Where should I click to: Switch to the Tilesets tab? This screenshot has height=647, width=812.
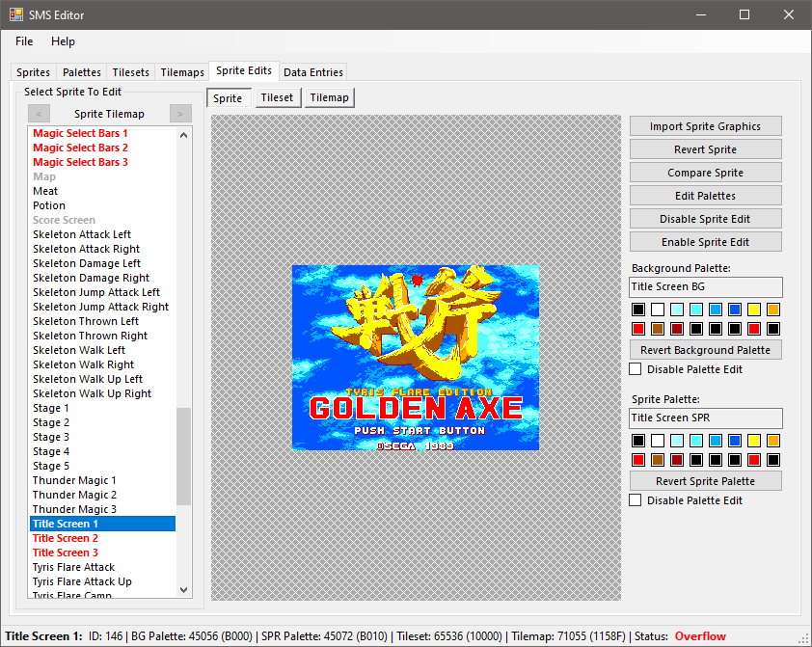tap(130, 72)
